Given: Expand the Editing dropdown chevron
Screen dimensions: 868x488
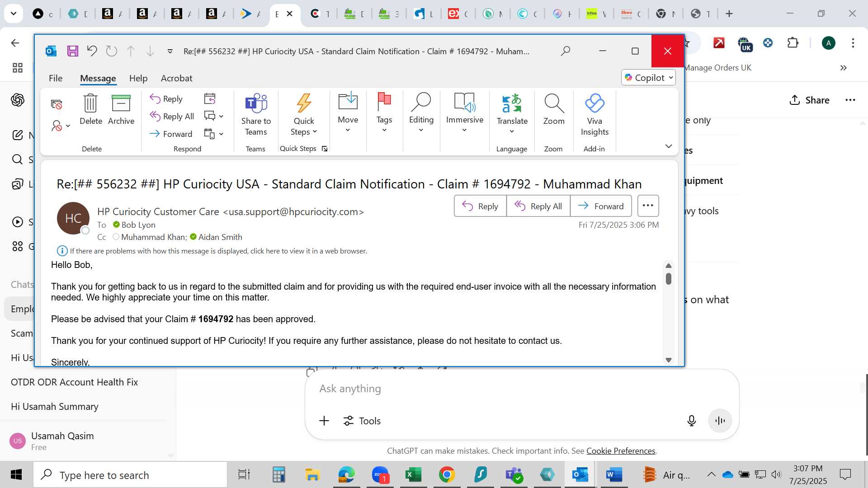Looking at the screenshot, I should (x=421, y=131).
